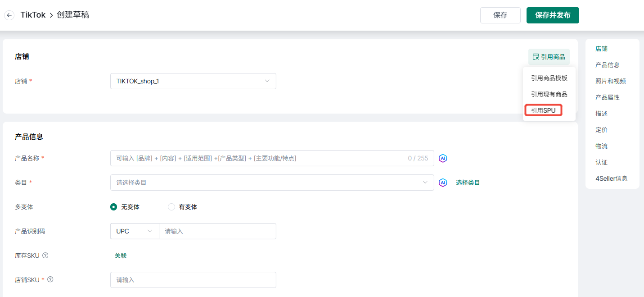Open the 店铺 dropdown showing TIKTOK_shop_1
Image resolution: width=644 pixels, height=297 pixels.
(x=193, y=81)
